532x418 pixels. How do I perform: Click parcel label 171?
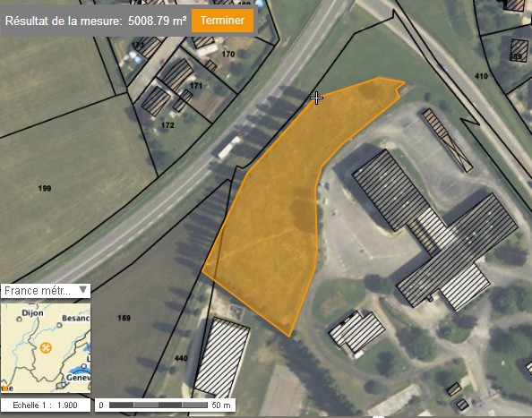(196, 86)
